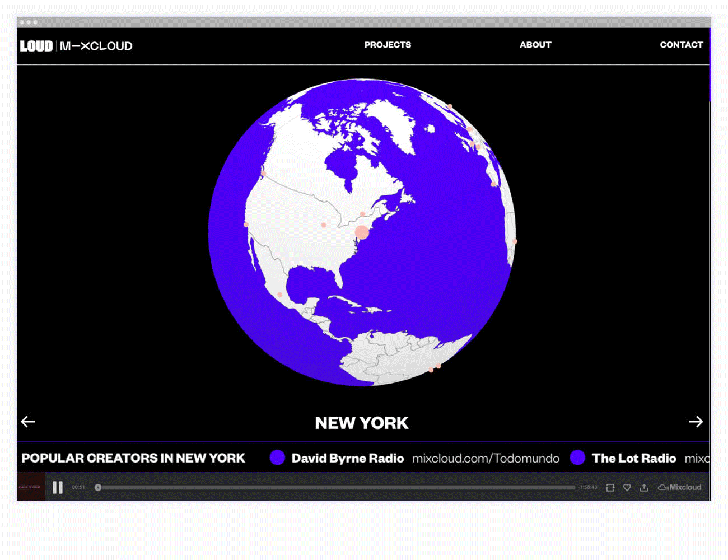The width and height of the screenshot is (728, 560).
Task: Click the M-XCLOUD logo text
Action: pyautogui.click(x=96, y=46)
